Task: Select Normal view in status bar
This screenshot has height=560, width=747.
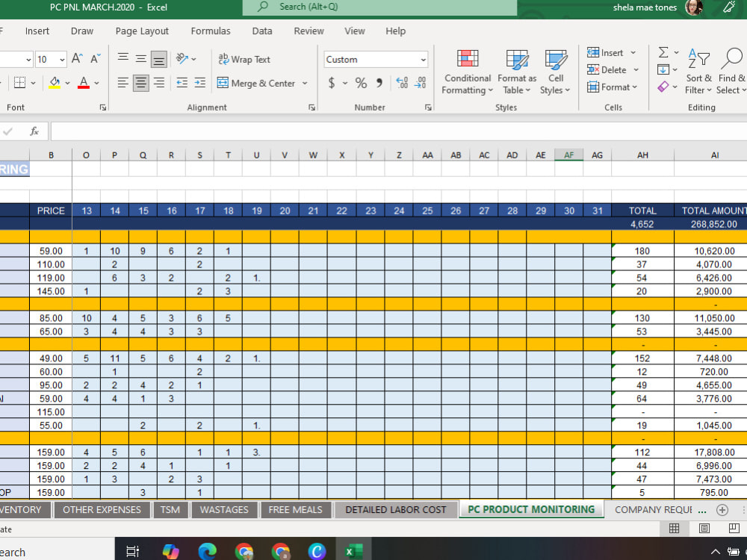Action: 674,528
